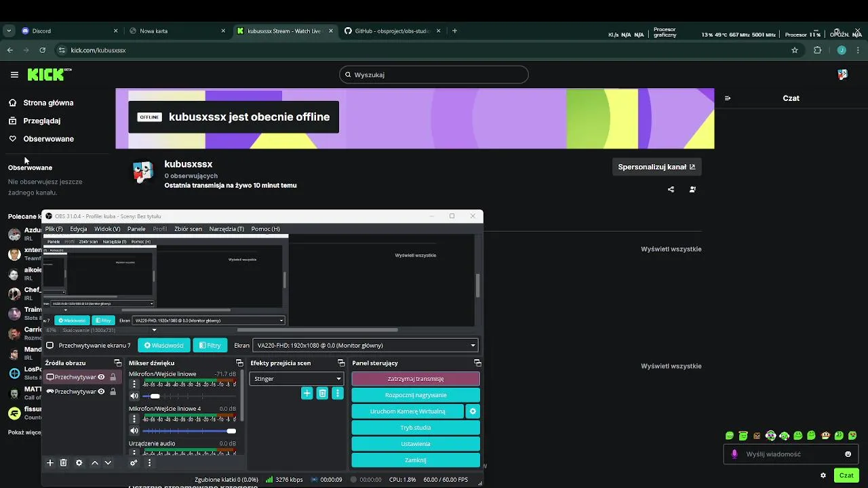The image size is (868, 488).
Task: Reload the page in the browser
Action: click(43, 50)
